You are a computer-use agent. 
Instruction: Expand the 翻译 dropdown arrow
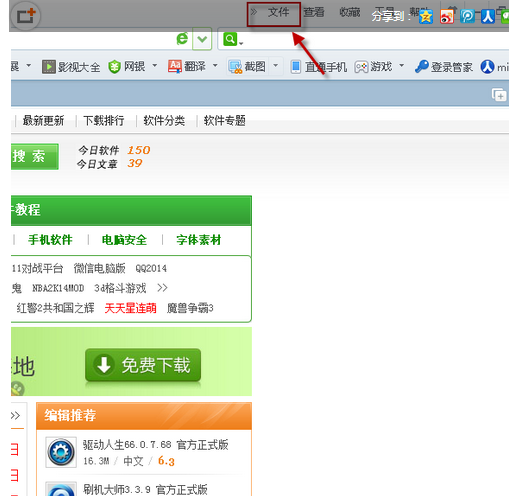(215, 65)
